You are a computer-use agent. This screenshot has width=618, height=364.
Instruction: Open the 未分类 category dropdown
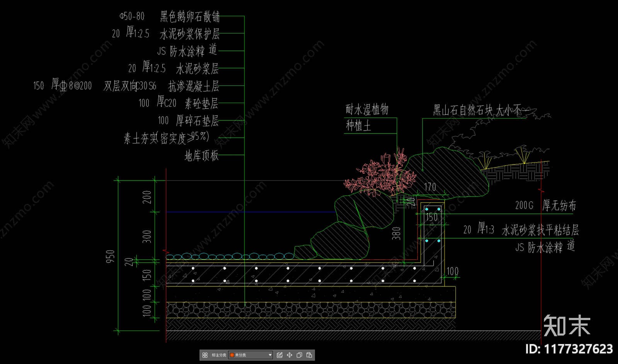251,355
